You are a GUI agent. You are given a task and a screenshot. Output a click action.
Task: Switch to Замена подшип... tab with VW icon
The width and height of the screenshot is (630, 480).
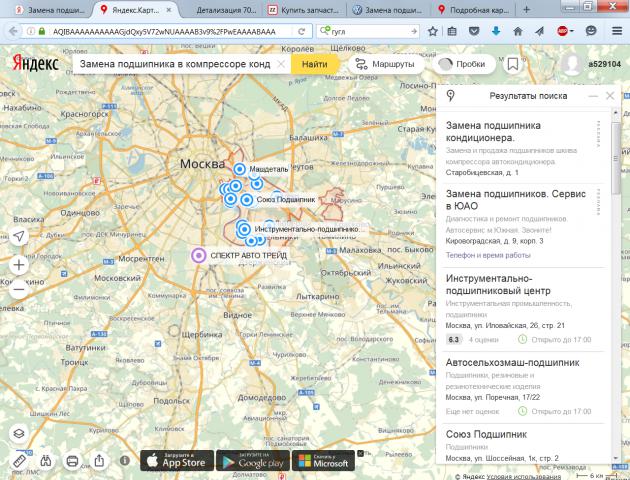tap(388, 10)
